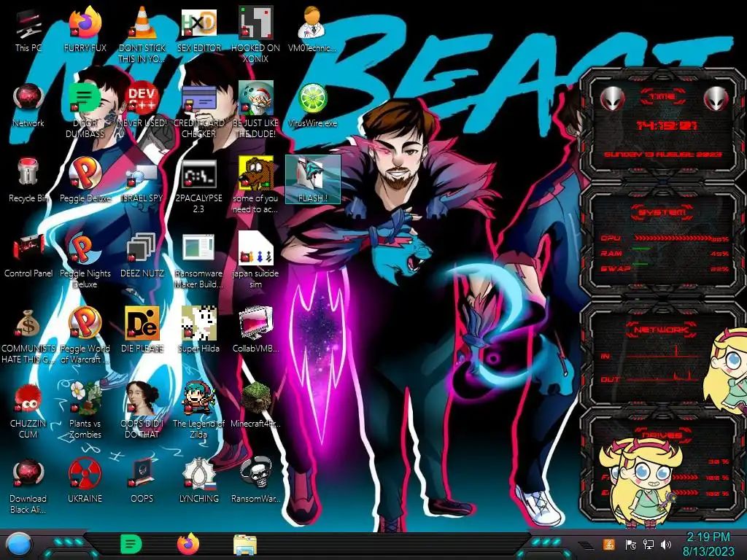Open the network tray icon
The width and height of the screenshot is (747, 560).
649,544
